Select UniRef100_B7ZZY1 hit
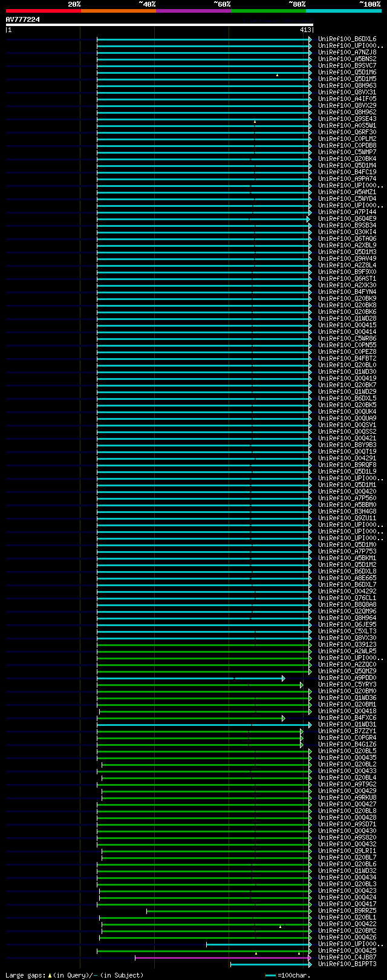Image resolution: width=387 pixels, height=980 pixels. click(x=347, y=731)
